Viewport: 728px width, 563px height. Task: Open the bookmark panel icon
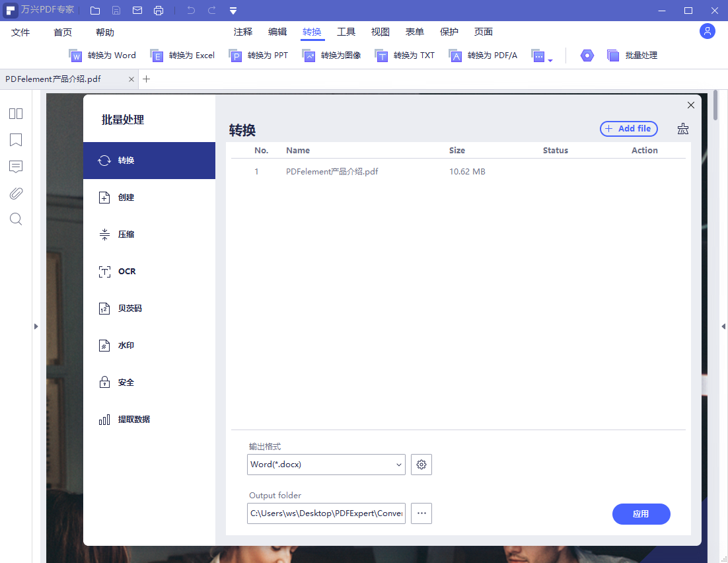pyautogui.click(x=16, y=140)
